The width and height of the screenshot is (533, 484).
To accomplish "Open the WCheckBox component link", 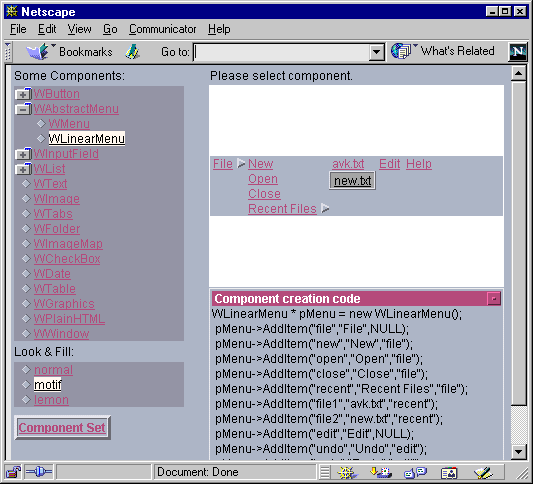I will click(x=67, y=259).
